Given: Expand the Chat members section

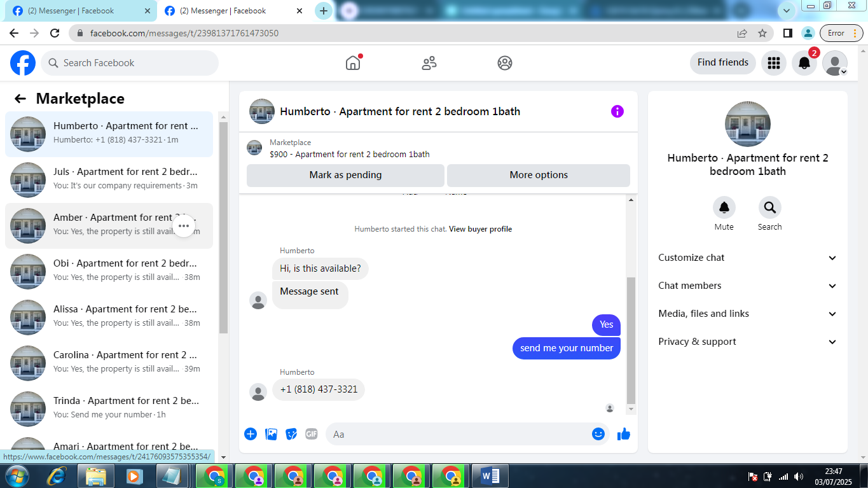Looking at the screenshot, I should click(x=748, y=286).
